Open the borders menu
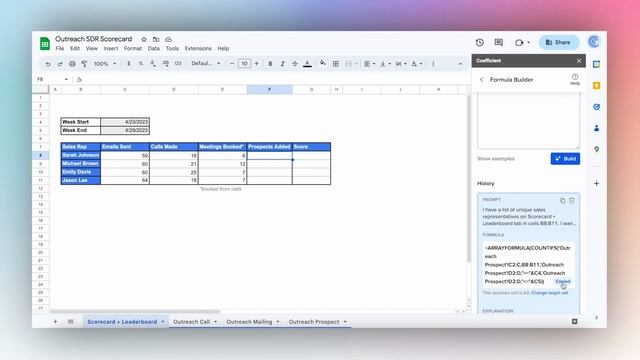This screenshot has width=640, height=360. pyautogui.click(x=336, y=64)
